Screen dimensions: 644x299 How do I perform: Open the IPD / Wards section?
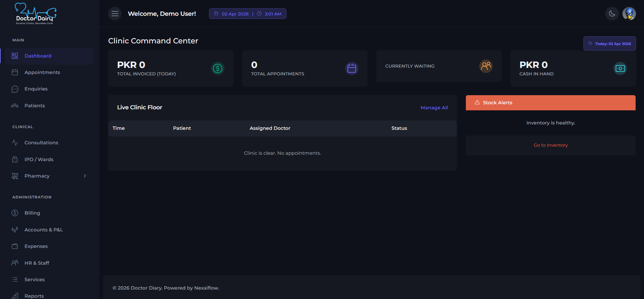click(39, 159)
